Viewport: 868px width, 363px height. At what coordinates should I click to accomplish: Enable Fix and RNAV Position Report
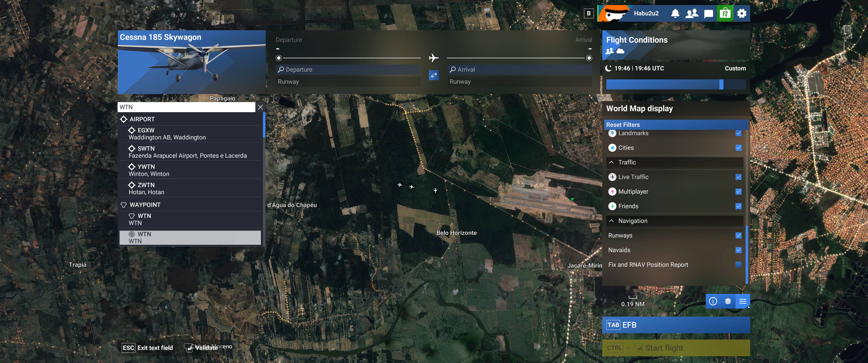tap(738, 265)
